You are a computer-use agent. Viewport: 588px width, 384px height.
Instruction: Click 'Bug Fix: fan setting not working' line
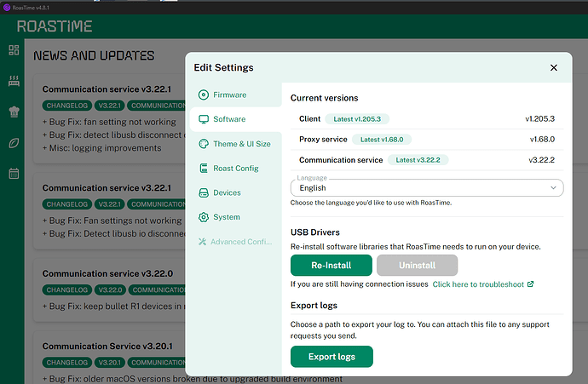[109, 122]
